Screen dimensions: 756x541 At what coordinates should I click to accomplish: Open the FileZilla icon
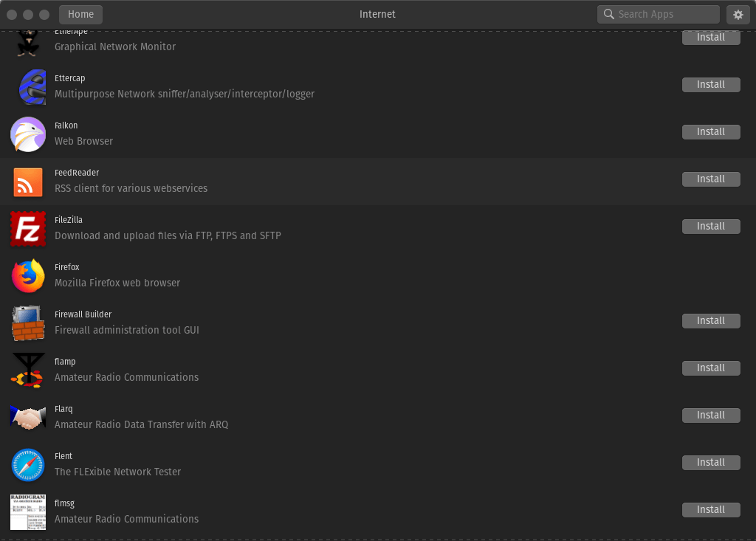pos(27,229)
